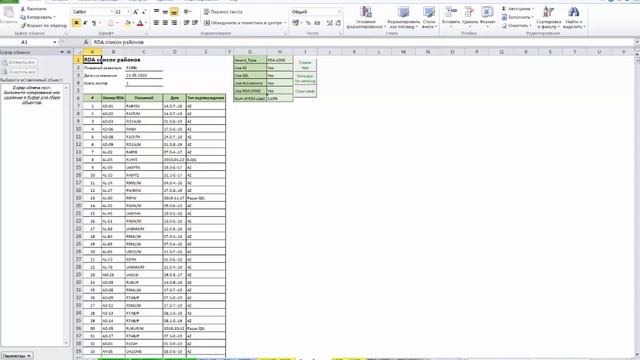Screen dimensions: 640x360
Task: Click Insert cells (Вставить) button
Action: [451, 18]
